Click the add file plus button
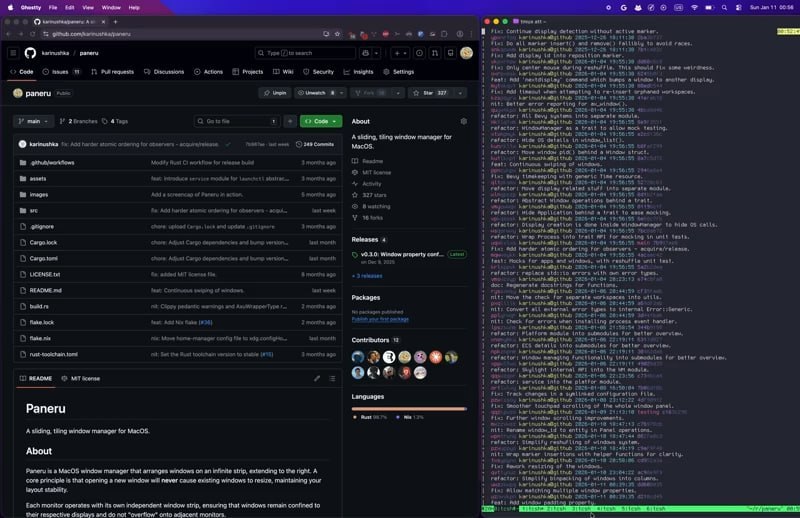This screenshot has width=800, height=518. click(290, 121)
